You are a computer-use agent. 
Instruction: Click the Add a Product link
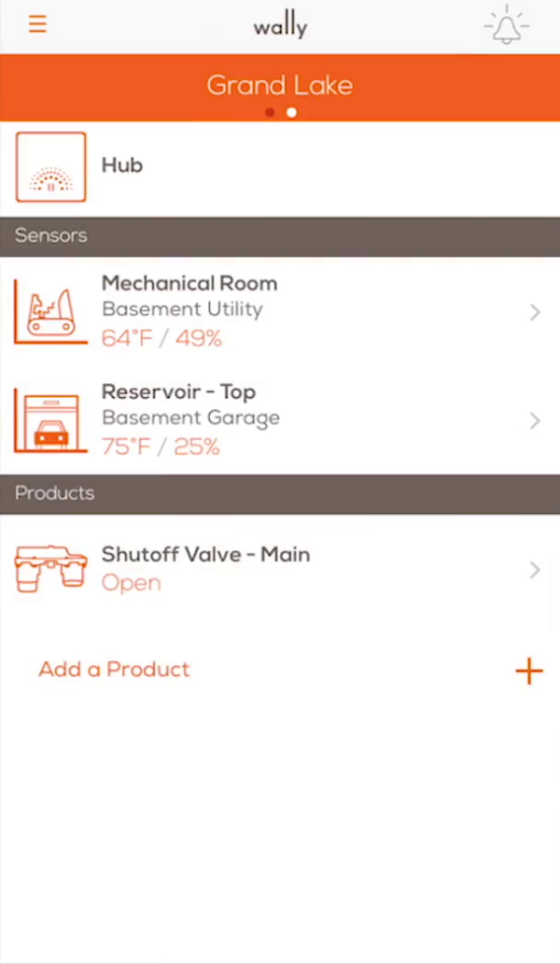pos(114,669)
